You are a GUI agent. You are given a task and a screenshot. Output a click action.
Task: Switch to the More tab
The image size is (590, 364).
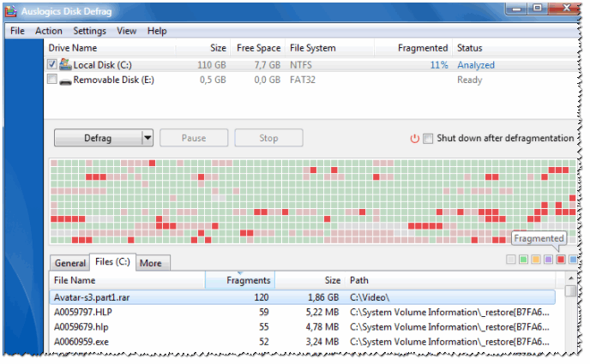point(151,263)
